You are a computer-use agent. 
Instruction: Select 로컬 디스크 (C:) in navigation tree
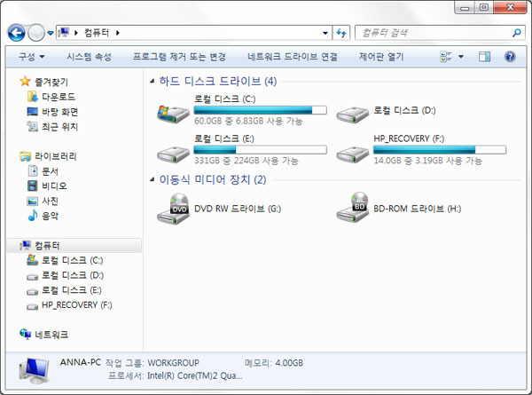coord(73,260)
